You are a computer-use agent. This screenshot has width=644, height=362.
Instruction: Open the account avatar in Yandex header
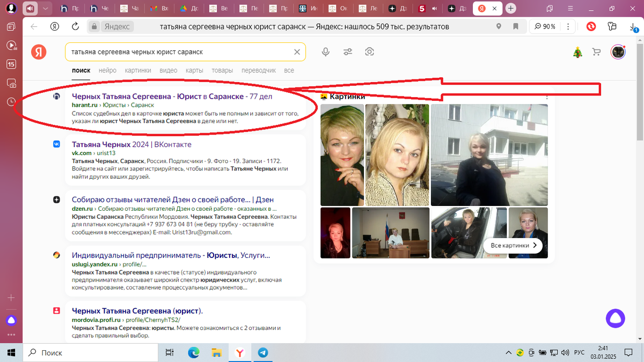618,52
